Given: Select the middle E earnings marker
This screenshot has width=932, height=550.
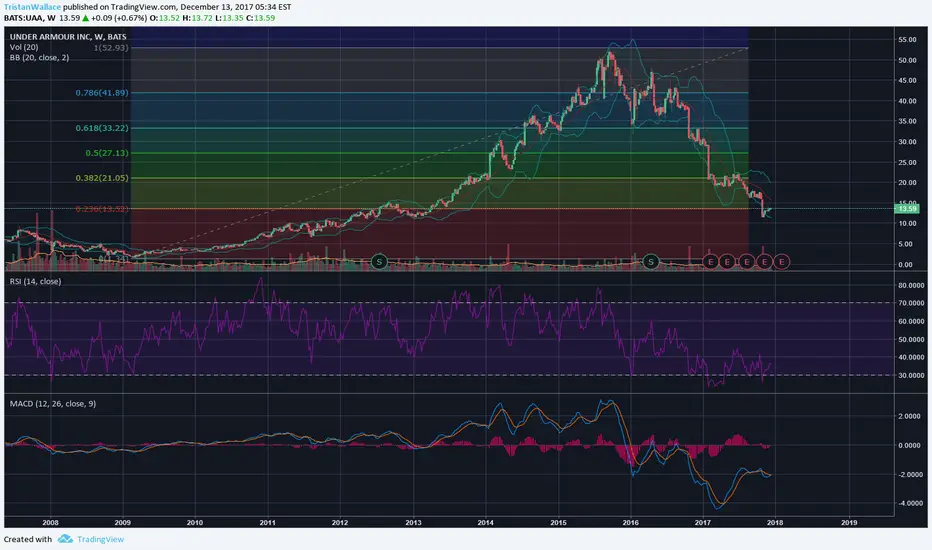Looking at the screenshot, I should [x=747, y=262].
